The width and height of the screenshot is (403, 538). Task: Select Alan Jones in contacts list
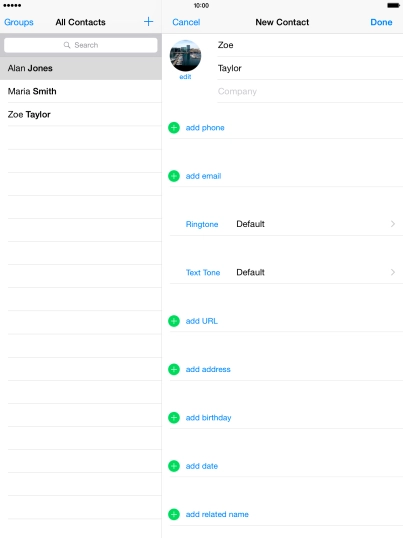click(x=81, y=68)
